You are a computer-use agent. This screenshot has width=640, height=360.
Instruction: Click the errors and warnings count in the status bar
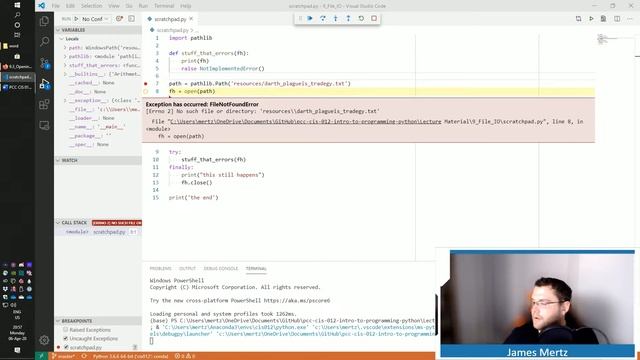click(184, 356)
